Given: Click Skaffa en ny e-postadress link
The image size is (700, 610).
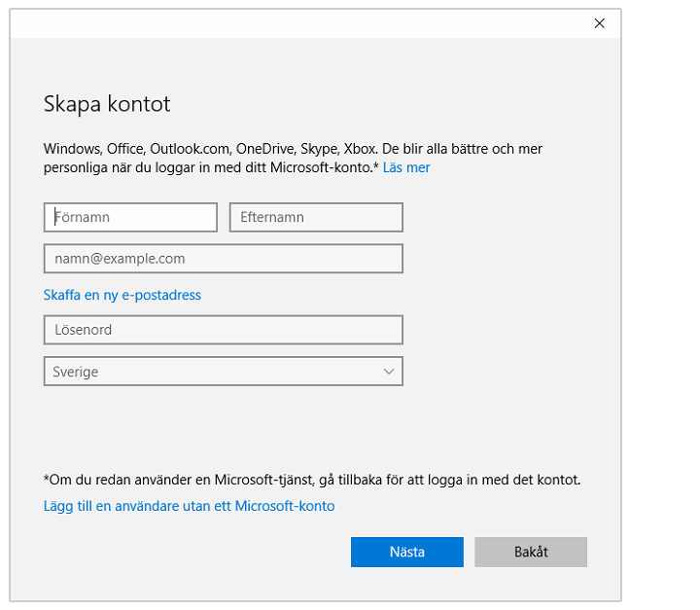Looking at the screenshot, I should click(x=122, y=295).
